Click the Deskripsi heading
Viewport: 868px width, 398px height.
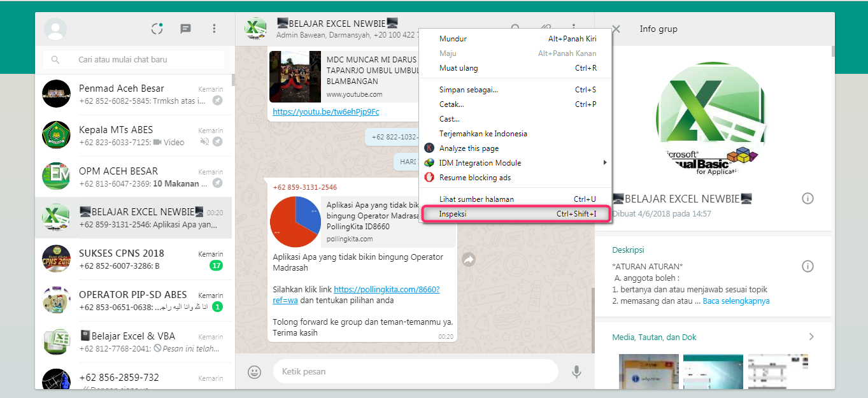629,250
